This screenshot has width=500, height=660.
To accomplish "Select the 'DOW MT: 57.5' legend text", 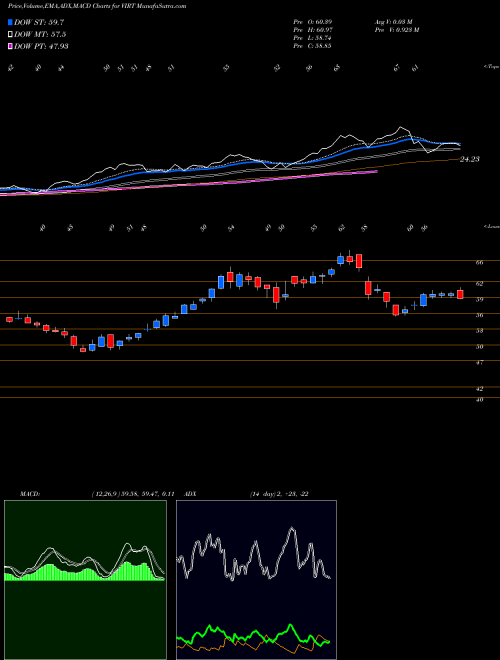I will point(40,35).
